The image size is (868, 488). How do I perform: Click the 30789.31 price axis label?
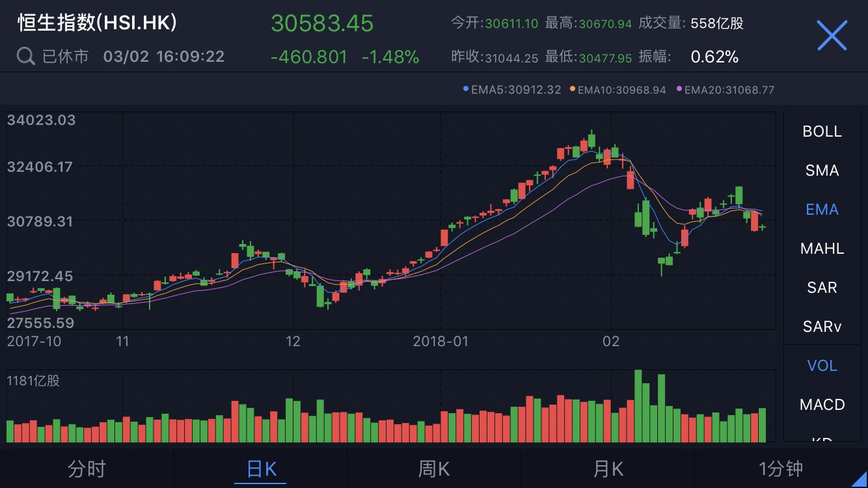[x=40, y=221]
